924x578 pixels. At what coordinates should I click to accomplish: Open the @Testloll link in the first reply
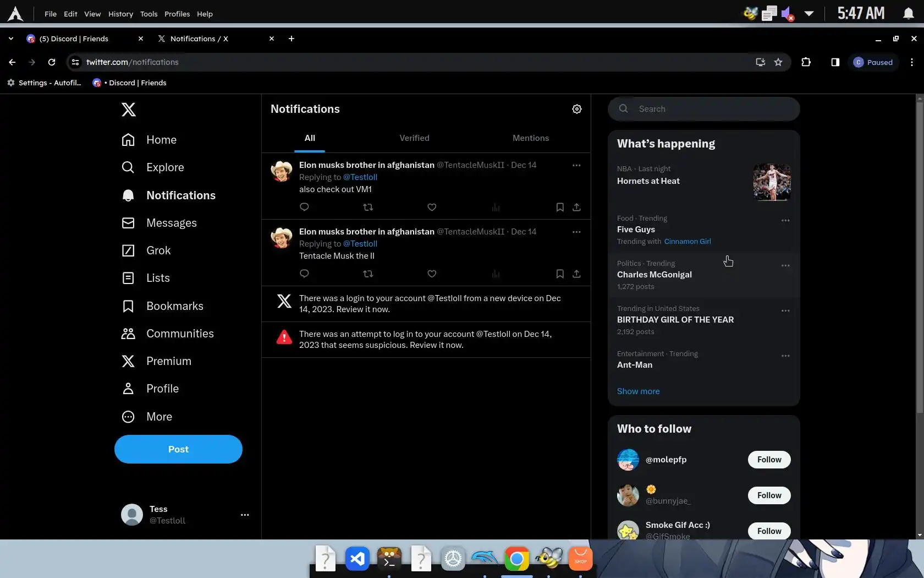click(360, 177)
